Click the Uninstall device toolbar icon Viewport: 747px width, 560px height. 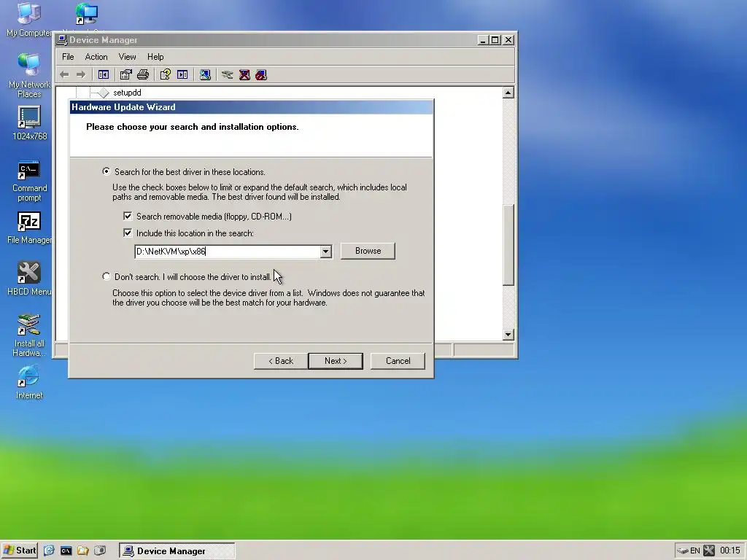tap(244, 75)
